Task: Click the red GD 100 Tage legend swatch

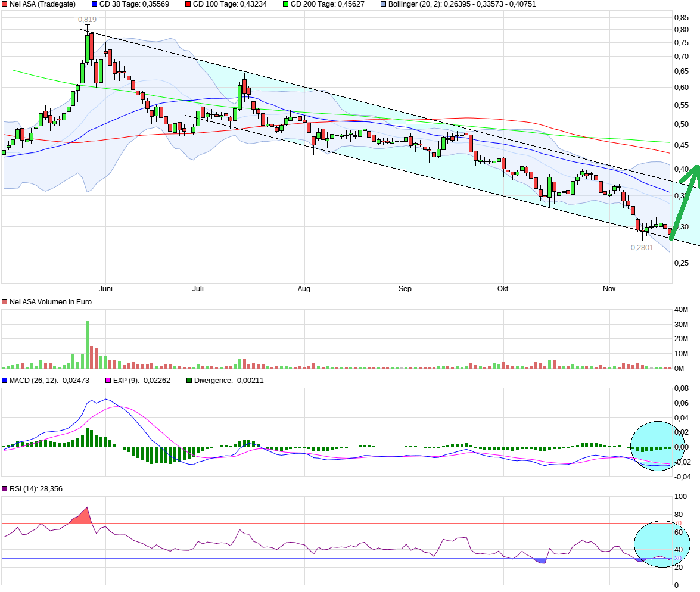Action: pos(188,4)
